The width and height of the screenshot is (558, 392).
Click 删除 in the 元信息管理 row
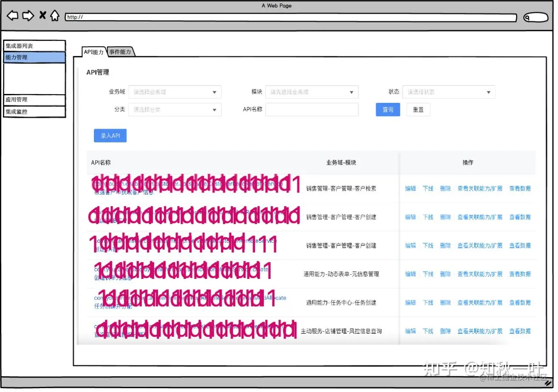445,274
